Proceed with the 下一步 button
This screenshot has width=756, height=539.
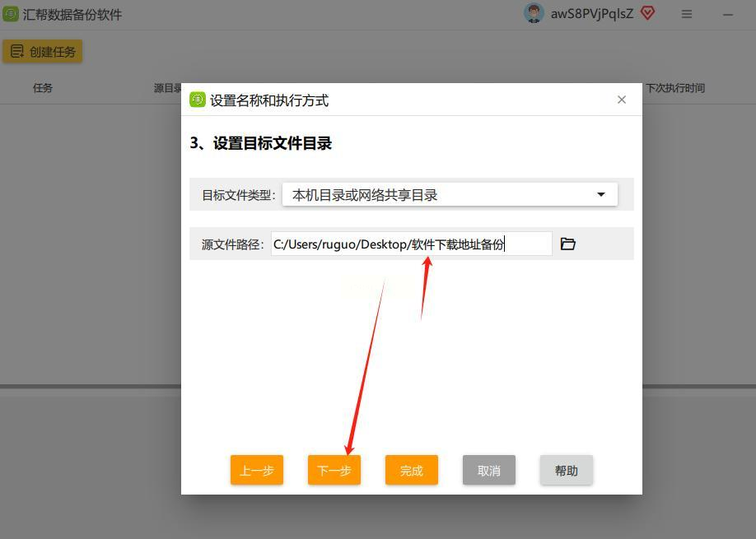click(x=334, y=470)
